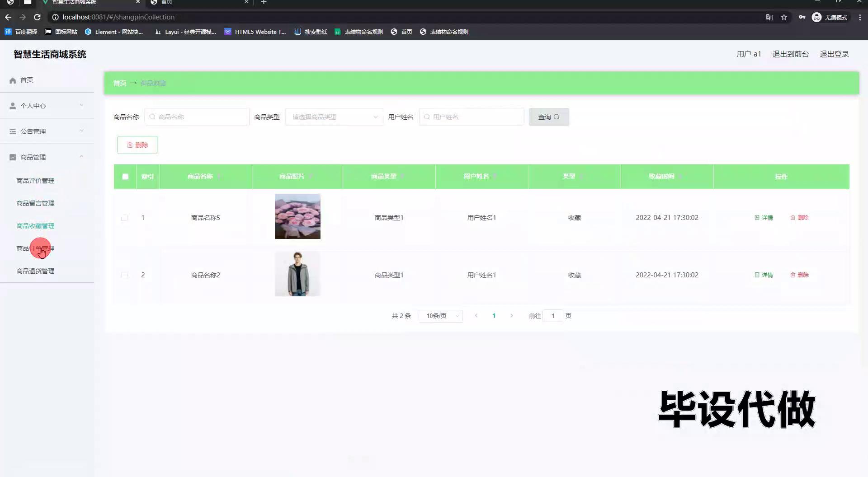
Task: Open details for 商品名称5 row
Action: pos(764,218)
